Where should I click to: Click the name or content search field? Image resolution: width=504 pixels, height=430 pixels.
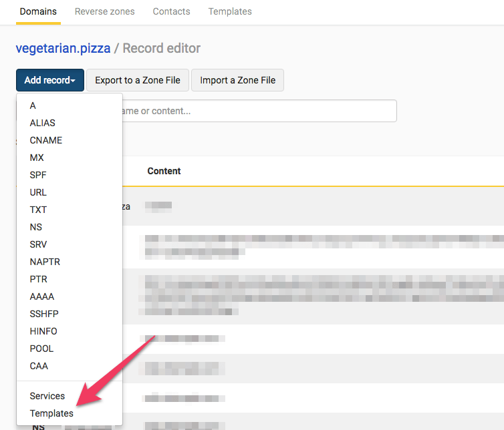[259, 111]
